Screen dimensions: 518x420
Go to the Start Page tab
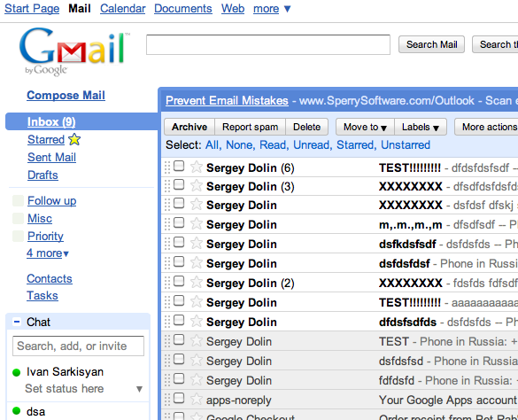(x=32, y=9)
